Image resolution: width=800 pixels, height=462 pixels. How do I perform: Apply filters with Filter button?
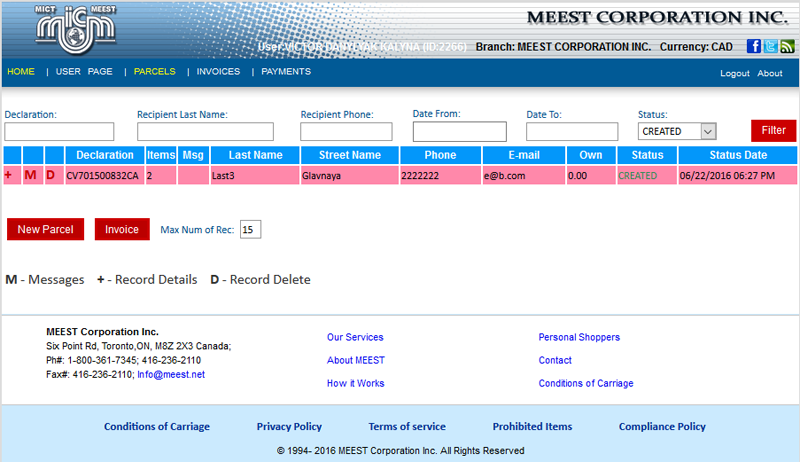773,131
